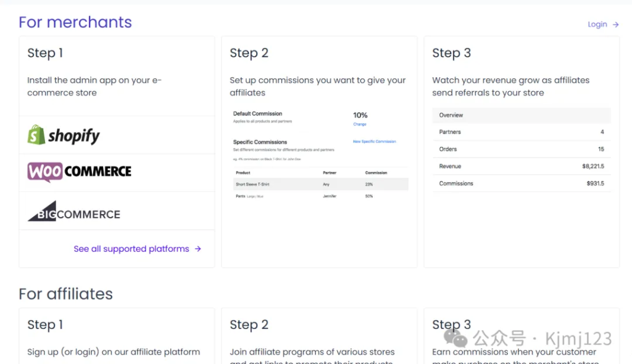Click the Overview header in Step 3
The height and width of the screenshot is (364, 632).
[522, 115]
